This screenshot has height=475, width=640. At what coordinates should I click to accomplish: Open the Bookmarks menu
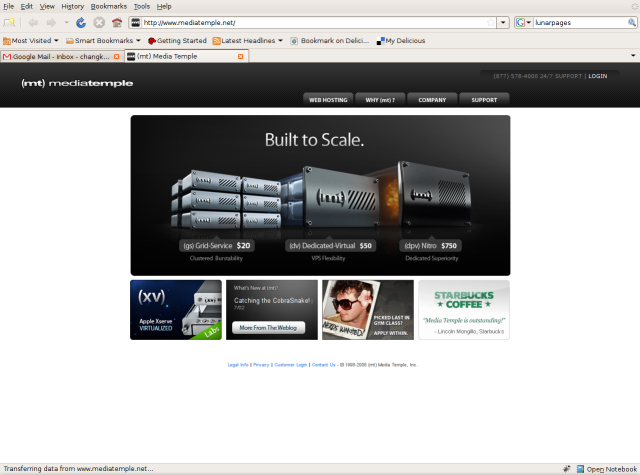click(109, 6)
